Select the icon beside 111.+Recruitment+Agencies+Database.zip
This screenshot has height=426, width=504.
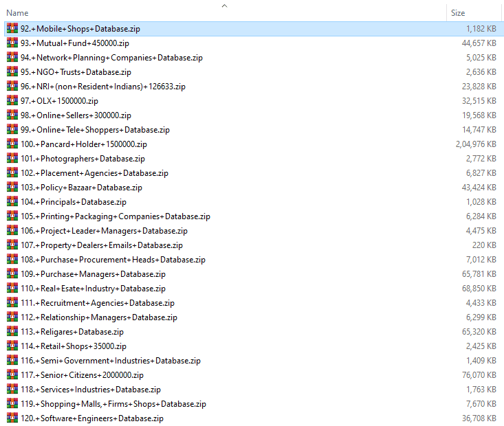(x=12, y=302)
